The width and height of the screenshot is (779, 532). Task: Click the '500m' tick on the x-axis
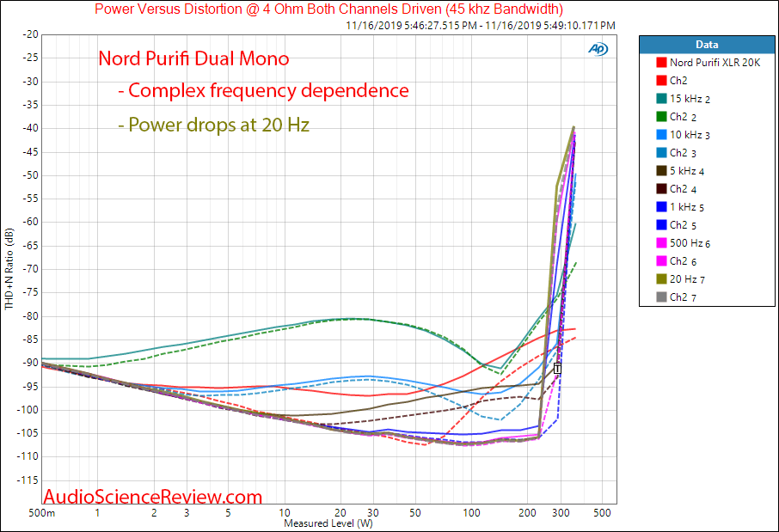(x=42, y=512)
